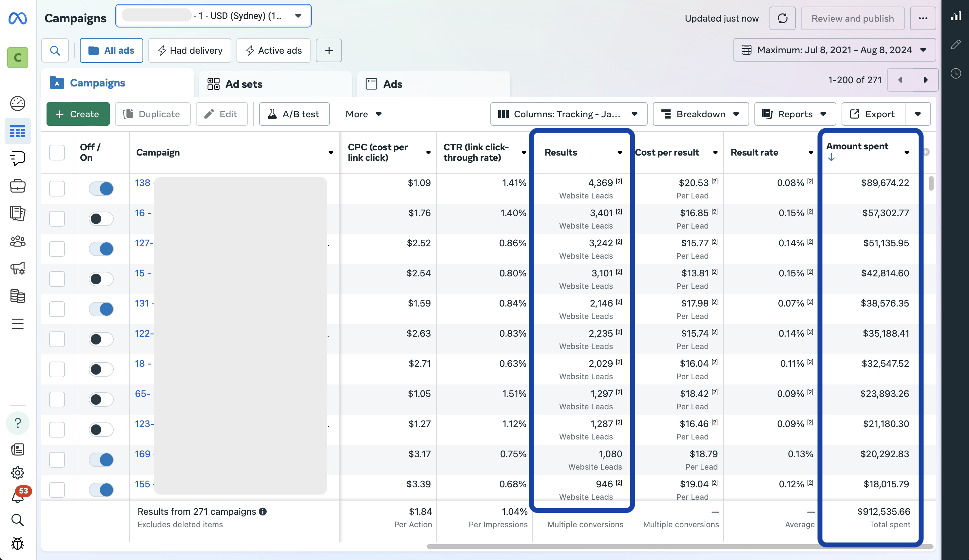Click the A/B test button
Image resolution: width=969 pixels, height=560 pixels.
coord(294,114)
